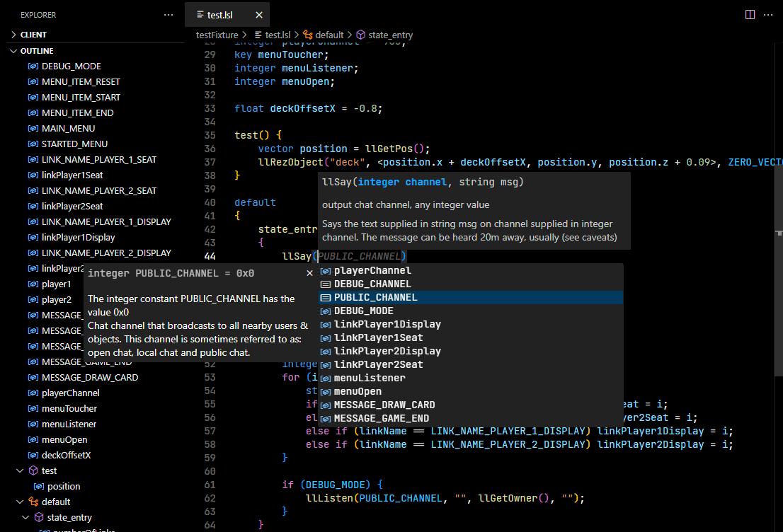Click the split editor icon
This screenshot has height=532, width=783.
[x=751, y=14]
